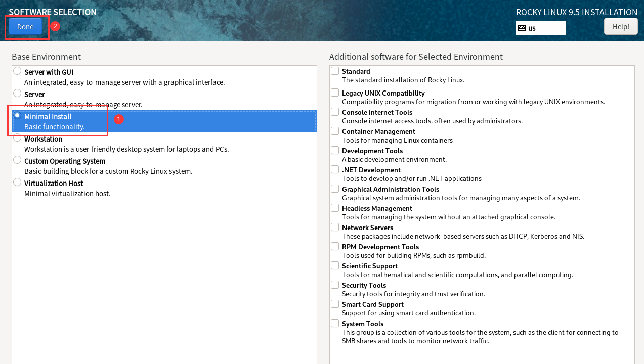Tick the System Tools checkbox
Viewport: 644px width, 364px height.
coord(335,323)
